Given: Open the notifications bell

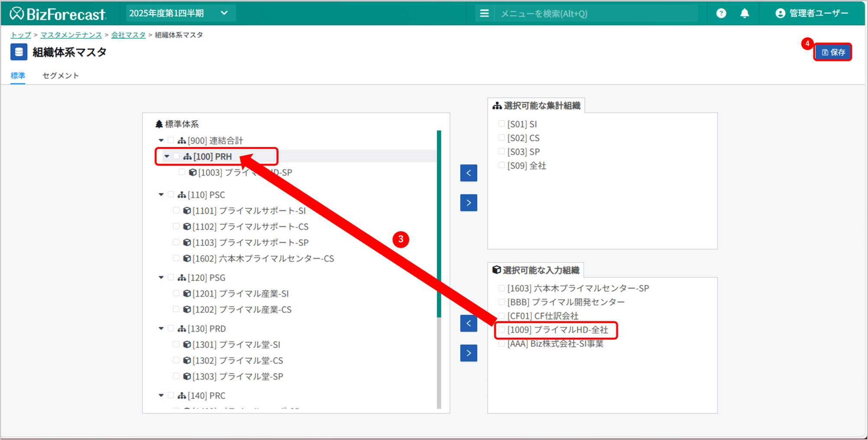Looking at the screenshot, I should [x=745, y=13].
